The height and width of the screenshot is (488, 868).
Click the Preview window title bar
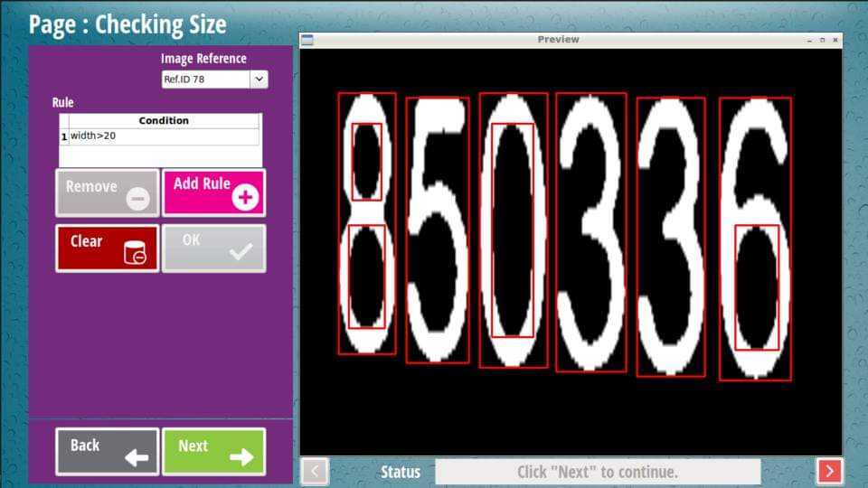coord(558,40)
